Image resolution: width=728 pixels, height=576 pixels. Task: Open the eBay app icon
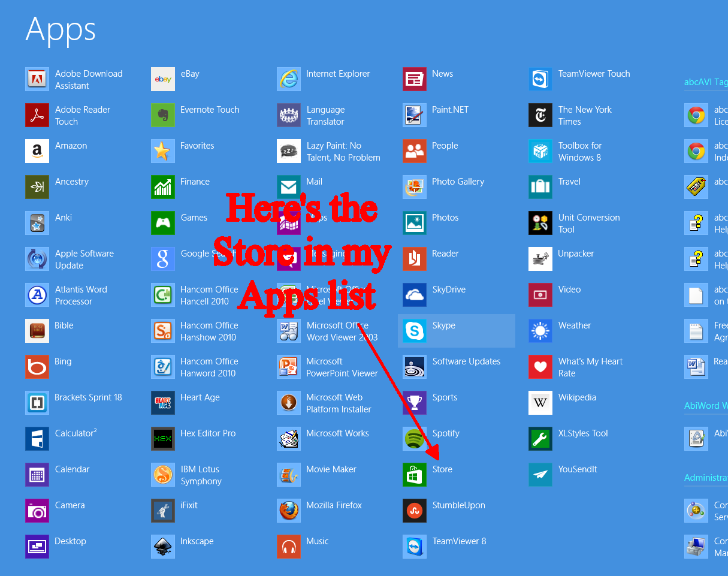(x=163, y=79)
